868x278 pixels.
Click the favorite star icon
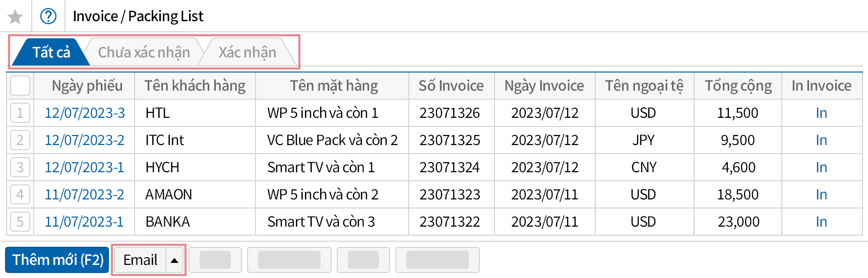[15, 17]
